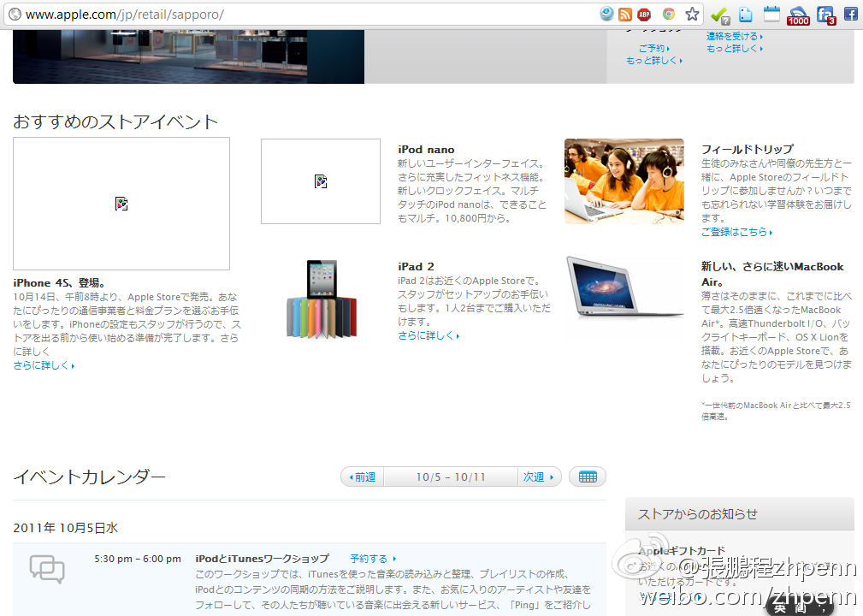Click the 2011年 10月5日水 date heading

[x=66, y=528]
